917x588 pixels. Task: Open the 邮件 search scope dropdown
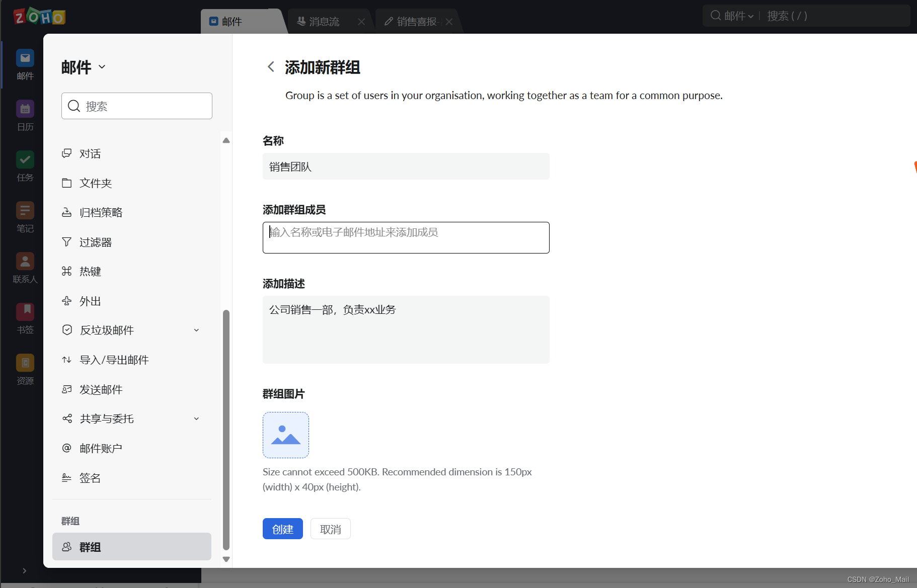coord(739,16)
